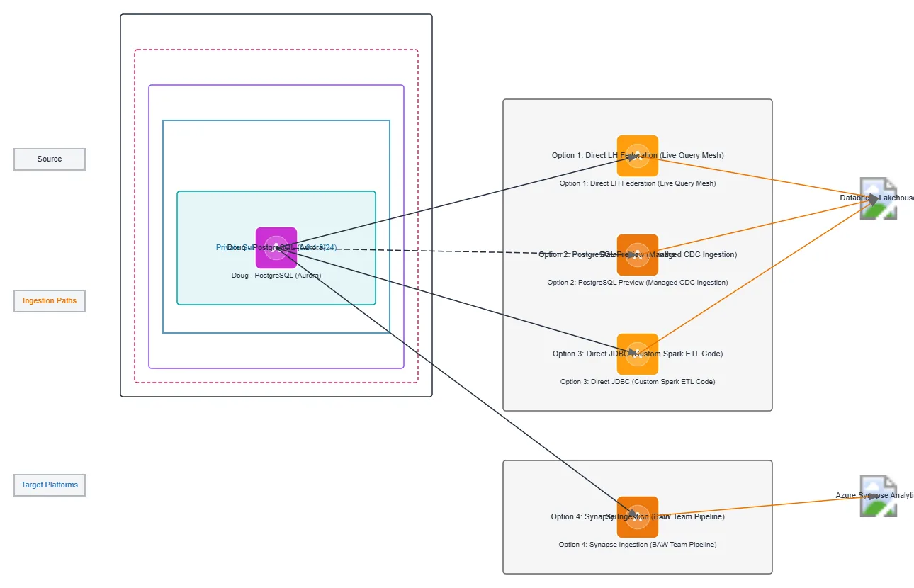Select the Option 3 Direct JDBC icon
914x588 pixels.
(x=638, y=354)
